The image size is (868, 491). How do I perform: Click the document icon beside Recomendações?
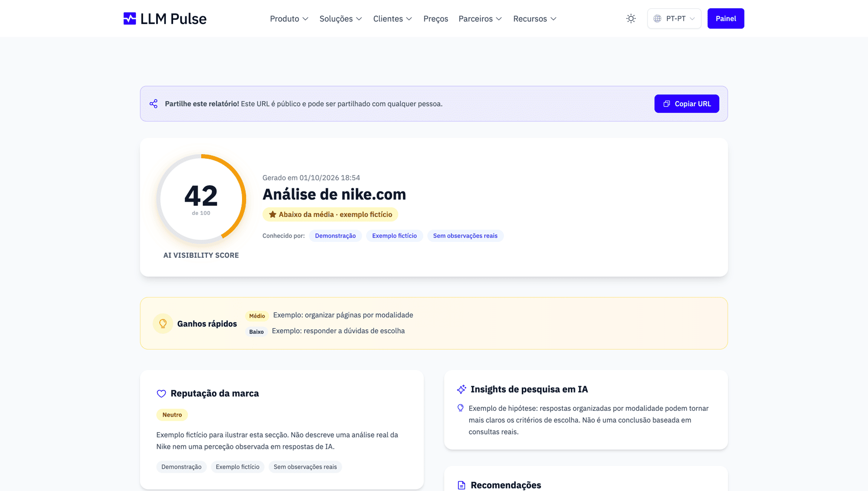coord(462,485)
